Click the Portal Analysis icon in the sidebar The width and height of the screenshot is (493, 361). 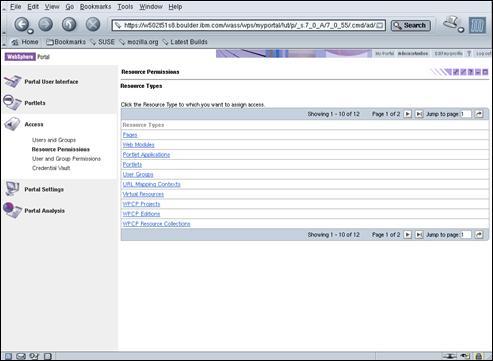click(x=12, y=210)
